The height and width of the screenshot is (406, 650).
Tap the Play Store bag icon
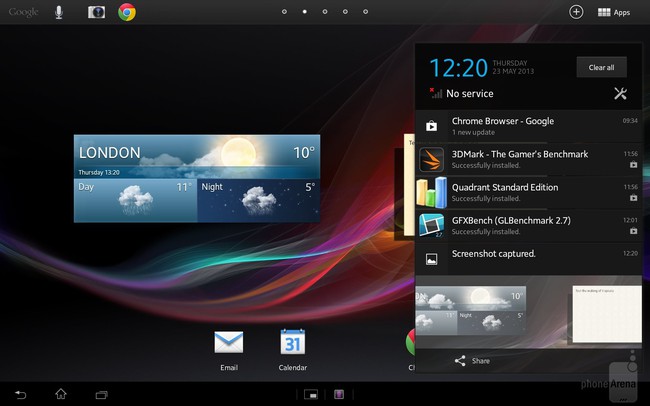point(432,126)
